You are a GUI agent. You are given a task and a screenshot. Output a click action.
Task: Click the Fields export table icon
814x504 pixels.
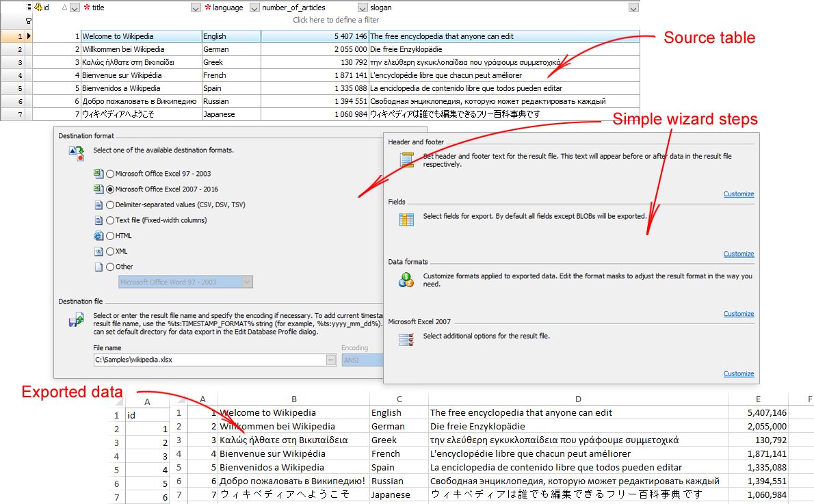(406, 220)
